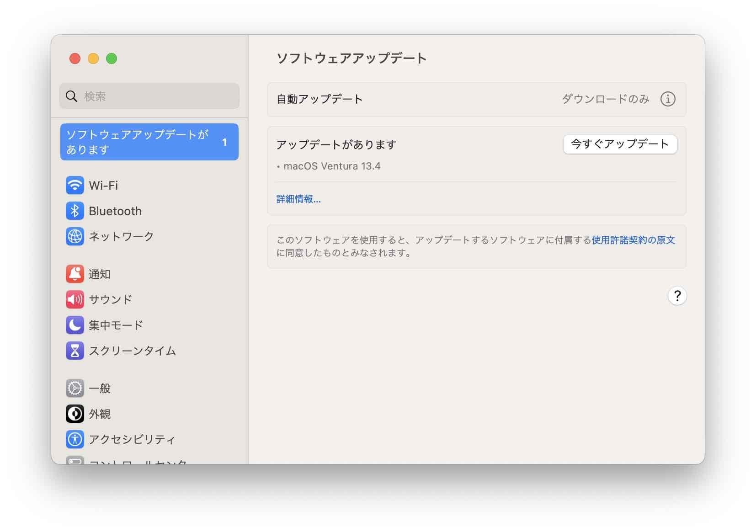Click the question mark help button

click(677, 296)
